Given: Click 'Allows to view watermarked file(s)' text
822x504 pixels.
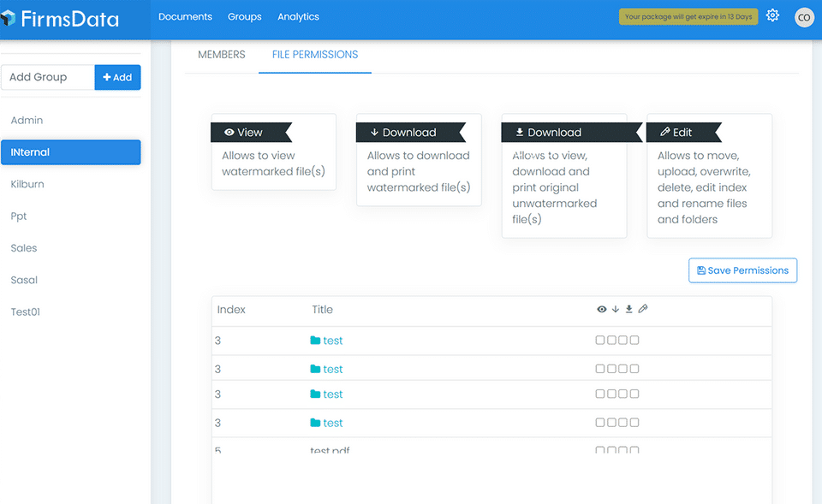Looking at the screenshot, I should (x=273, y=163).
